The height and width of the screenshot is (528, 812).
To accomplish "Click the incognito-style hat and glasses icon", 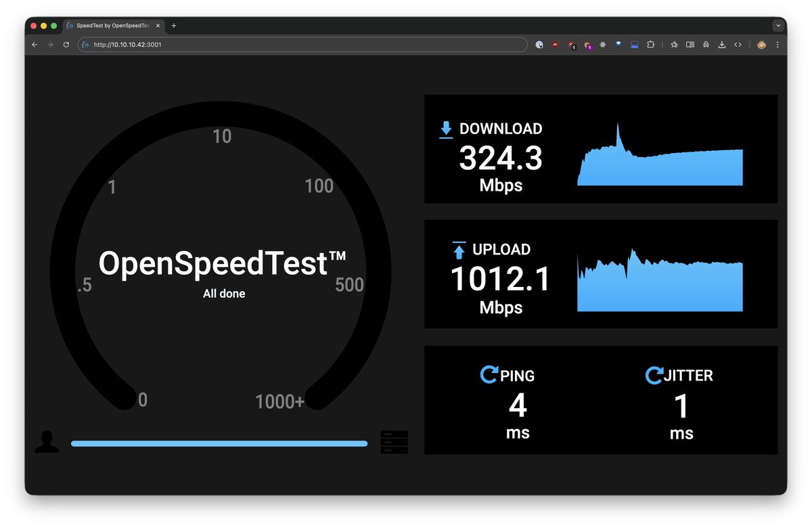I will (x=706, y=45).
